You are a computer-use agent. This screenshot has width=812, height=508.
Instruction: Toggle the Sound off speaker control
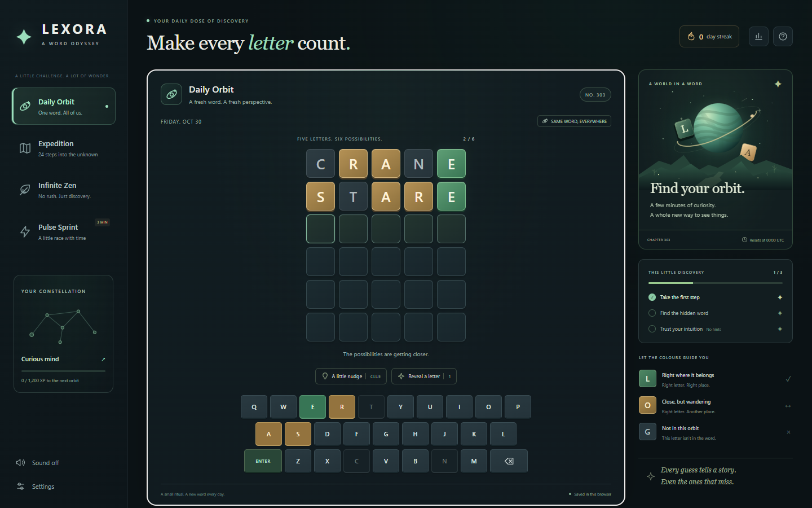(37, 463)
